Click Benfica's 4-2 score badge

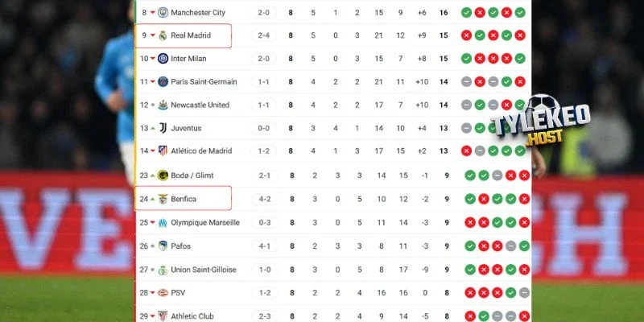point(264,199)
